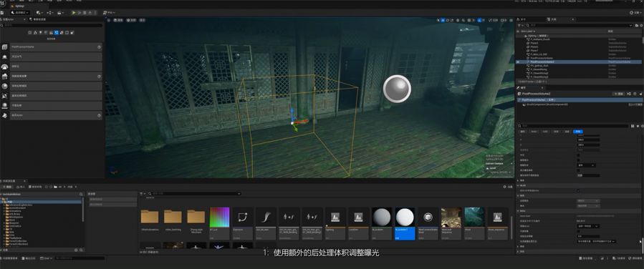Viewport: 644px width, 269px height.
Task: Open the video_teaching folder thumbnail
Action: [173, 217]
